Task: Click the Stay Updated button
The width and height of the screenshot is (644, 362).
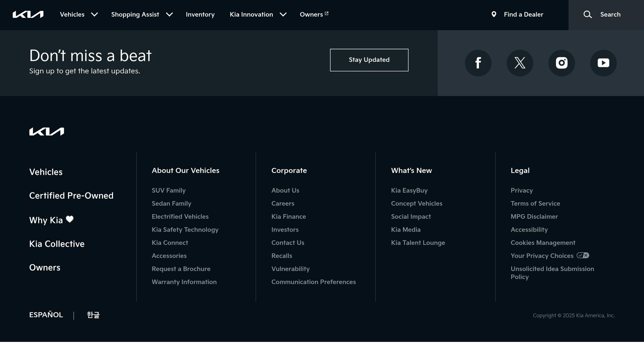Action: pos(369,60)
